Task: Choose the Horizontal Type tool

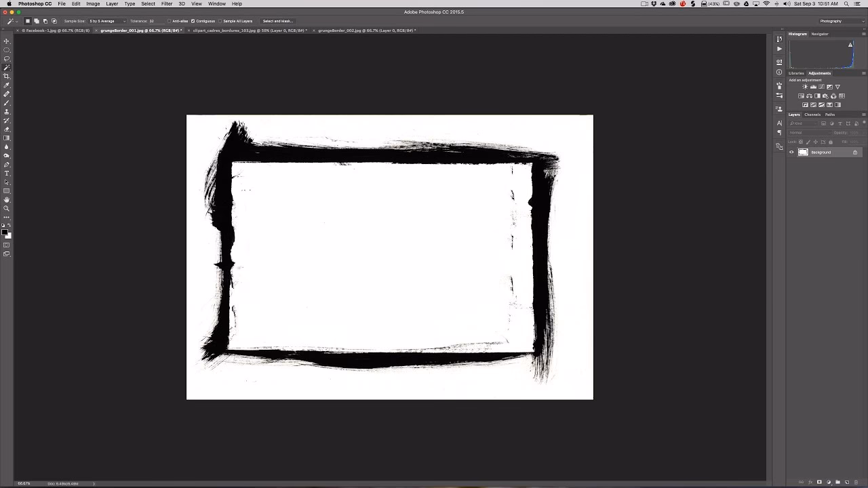Action: point(6,174)
